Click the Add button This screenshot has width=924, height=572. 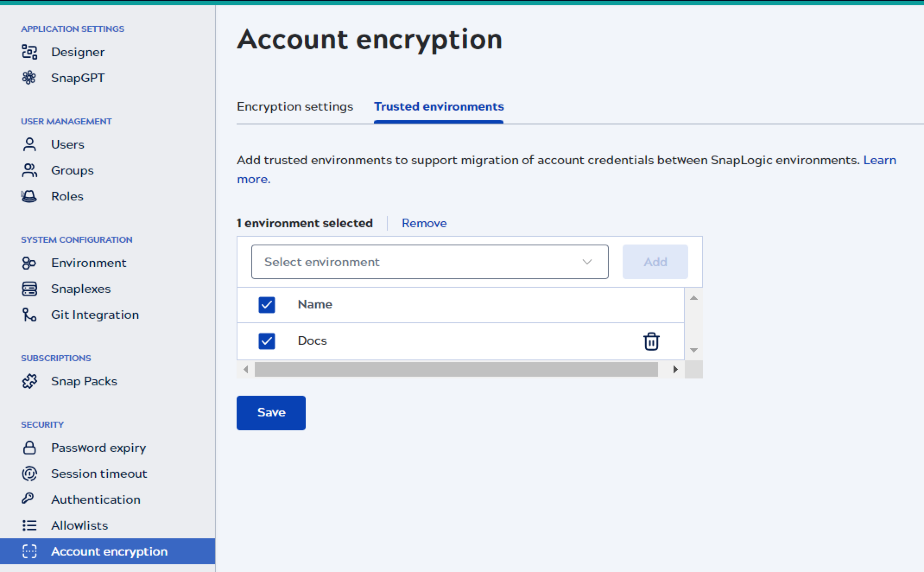click(x=655, y=261)
